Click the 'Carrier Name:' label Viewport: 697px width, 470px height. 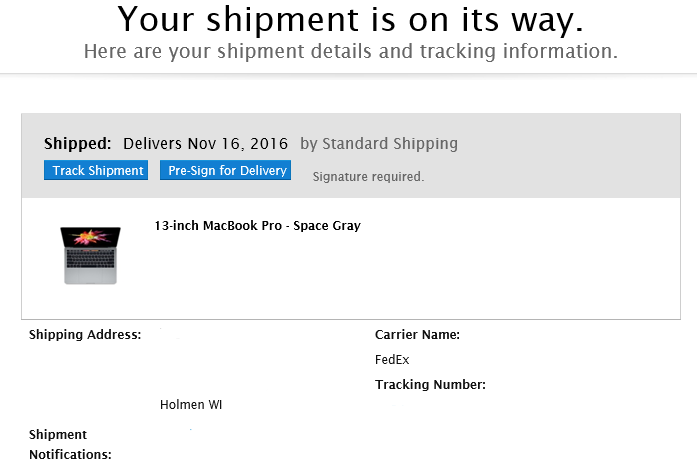coord(417,334)
